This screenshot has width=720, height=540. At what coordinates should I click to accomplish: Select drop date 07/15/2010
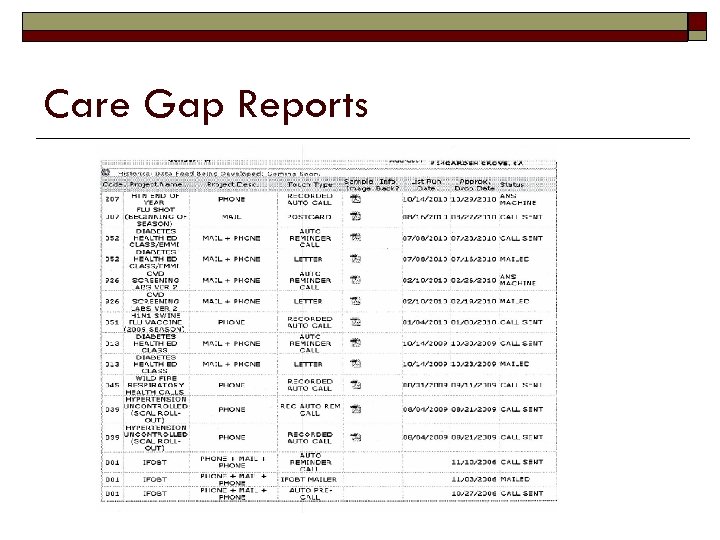[x=473, y=259]
